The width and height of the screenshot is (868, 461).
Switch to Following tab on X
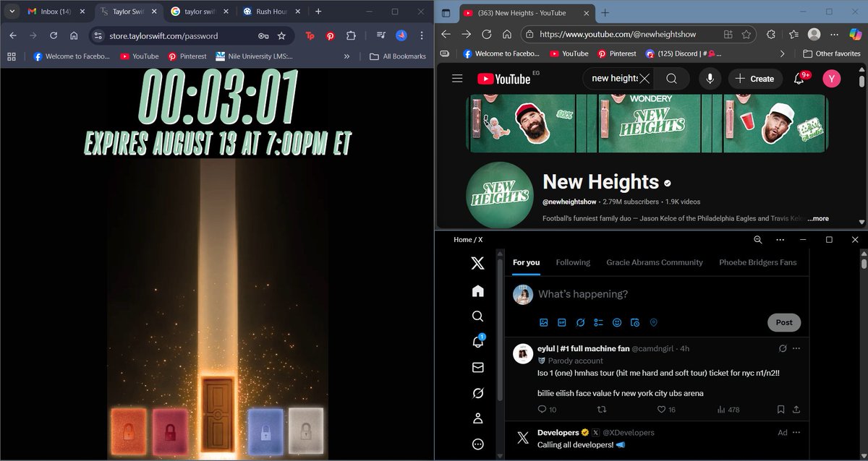(573, 262)
